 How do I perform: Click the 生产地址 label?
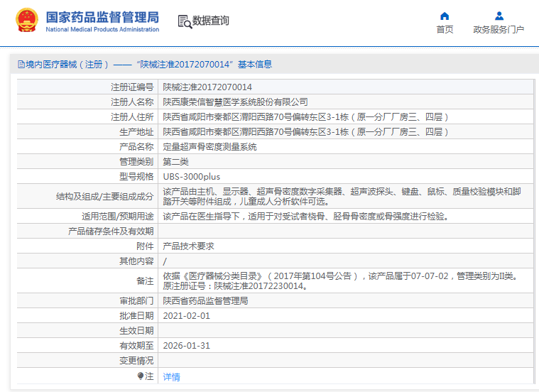136,131
